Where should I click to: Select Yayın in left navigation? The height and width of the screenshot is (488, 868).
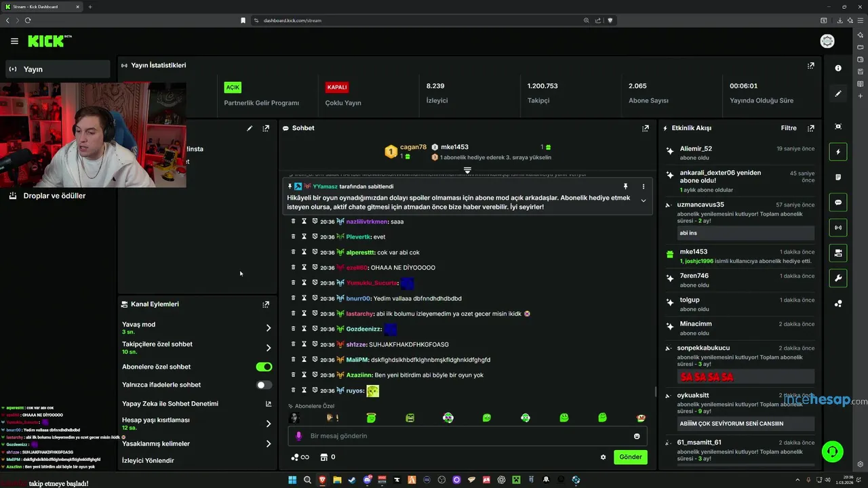[x=58, y=69]
